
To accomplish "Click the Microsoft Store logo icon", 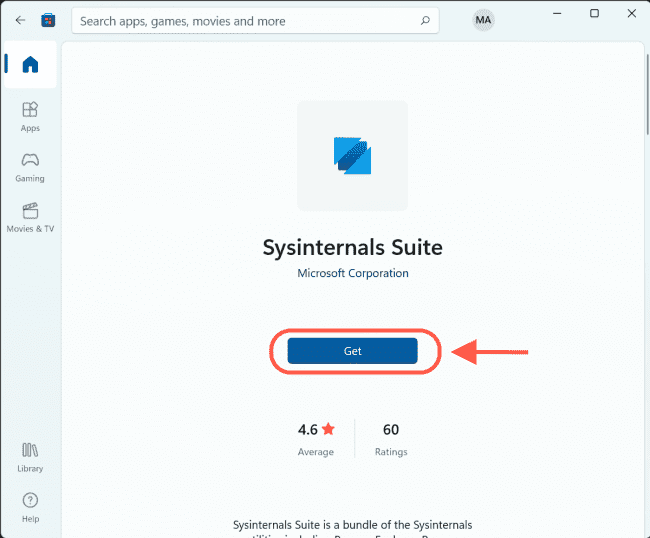I will (x=48, y=20).
